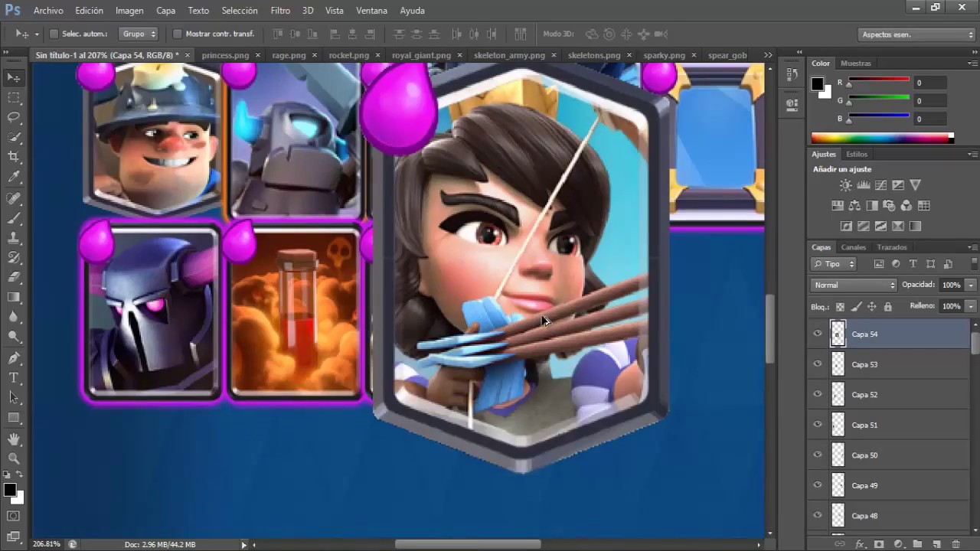Open the Filtro menu
The width and height of the screenshot is (980, 551).
point(280,11)
